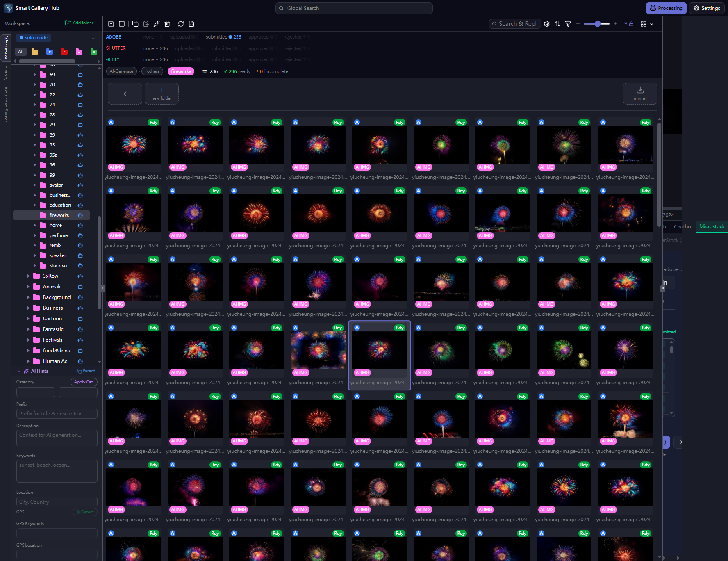728x561 pixels.
Task: Click the Keywords input field
Action: (57, 471)
